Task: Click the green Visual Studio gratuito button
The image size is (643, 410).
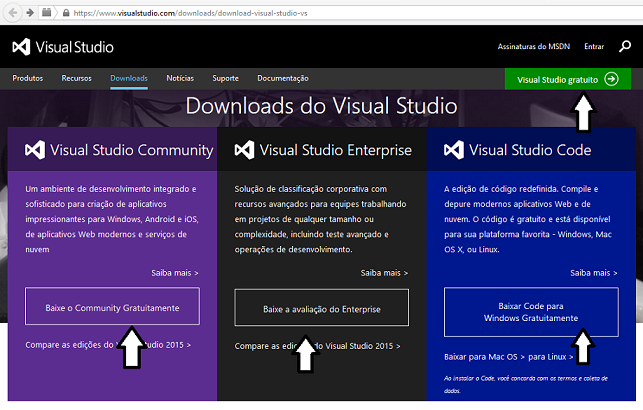Action: coord(567,79)
